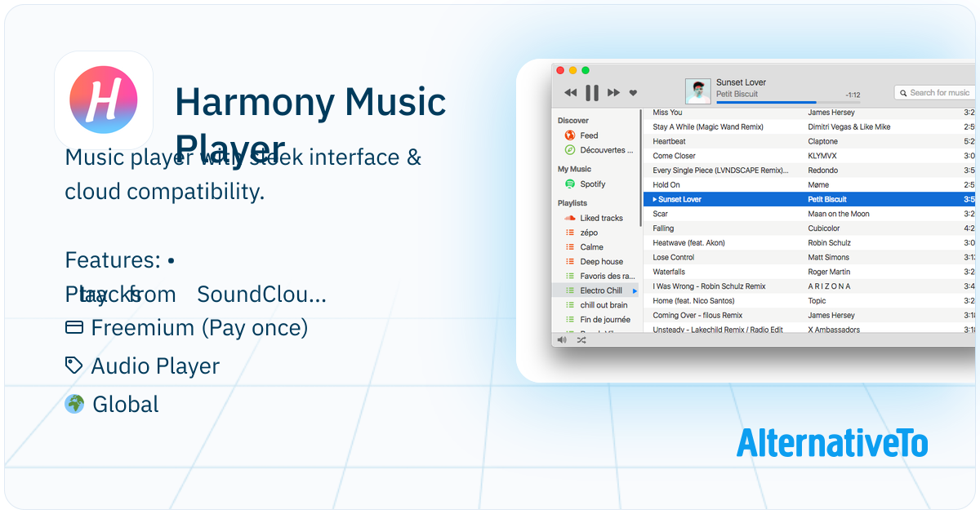Click the orange Feed globe icon
This screenshot has height=514, width=980.
coord(570,135)
